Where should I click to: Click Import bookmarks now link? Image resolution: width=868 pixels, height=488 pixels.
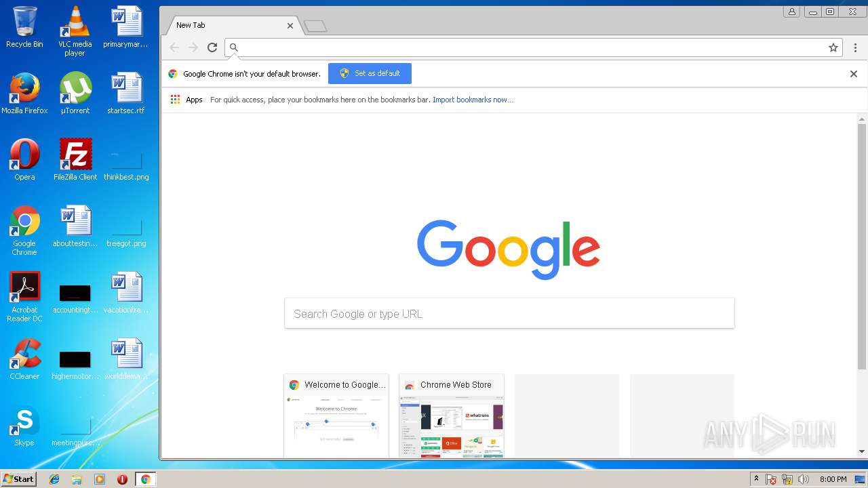[473, 100]
